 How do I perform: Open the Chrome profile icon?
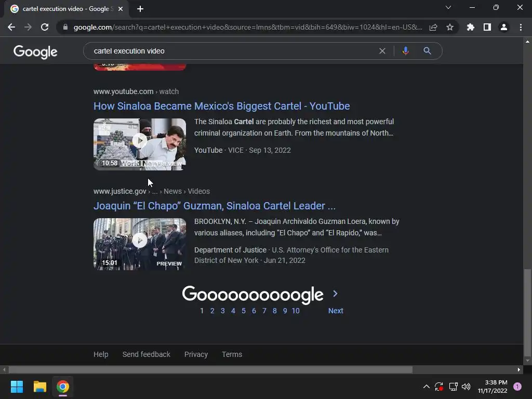(x=504, y=27)
